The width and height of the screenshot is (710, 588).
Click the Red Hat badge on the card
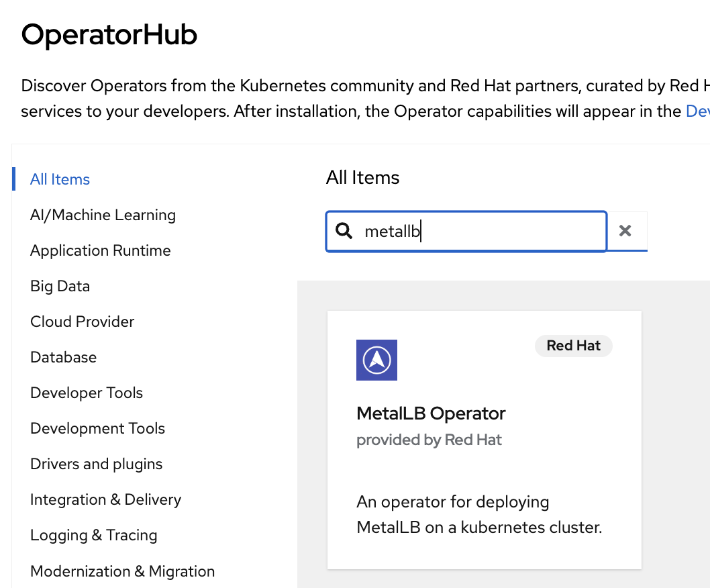point(573,346)
